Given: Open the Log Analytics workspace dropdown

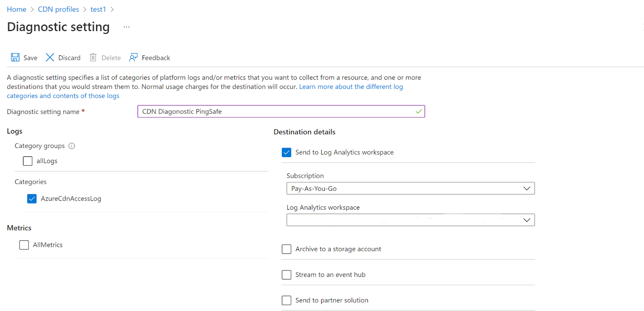Looking at the screenshot, I should [x=410, y=220].
